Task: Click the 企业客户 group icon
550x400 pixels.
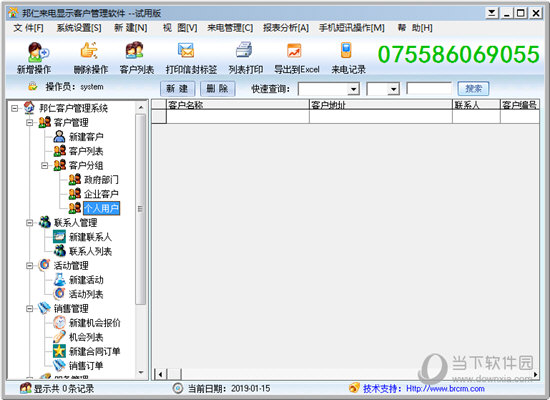Action: tap(74, 194)
